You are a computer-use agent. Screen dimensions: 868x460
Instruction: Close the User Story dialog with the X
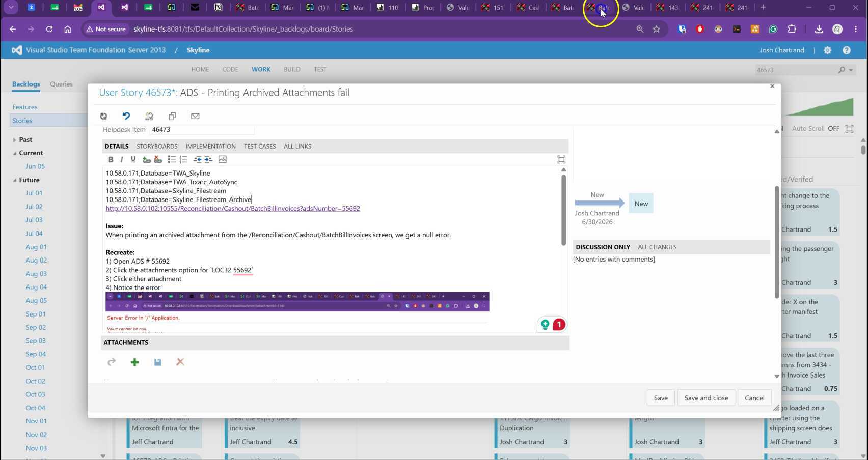(x=772, y=87)
